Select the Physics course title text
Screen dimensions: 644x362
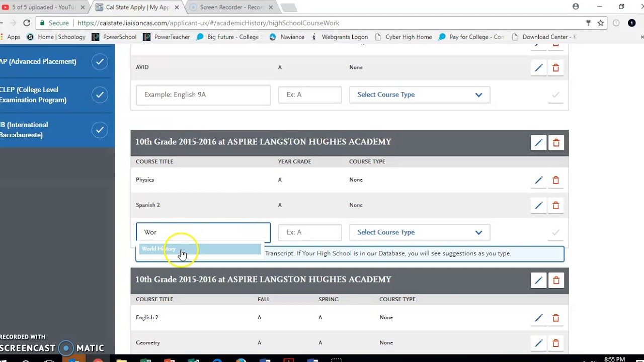145,179
